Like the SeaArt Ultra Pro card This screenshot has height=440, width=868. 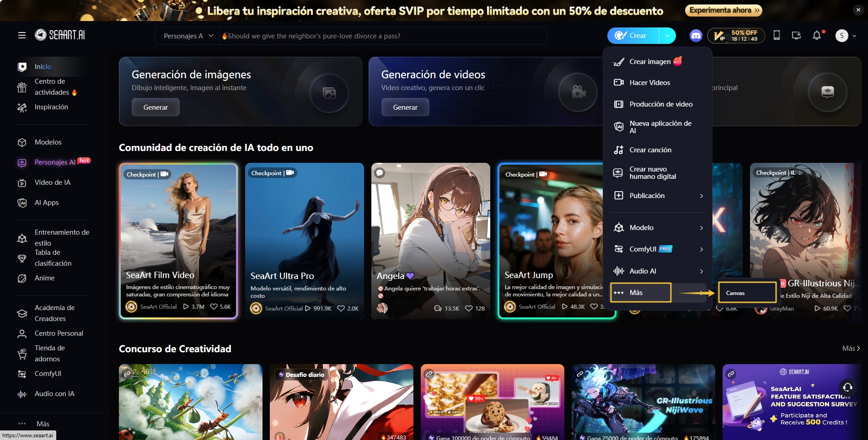click(341, 309)
